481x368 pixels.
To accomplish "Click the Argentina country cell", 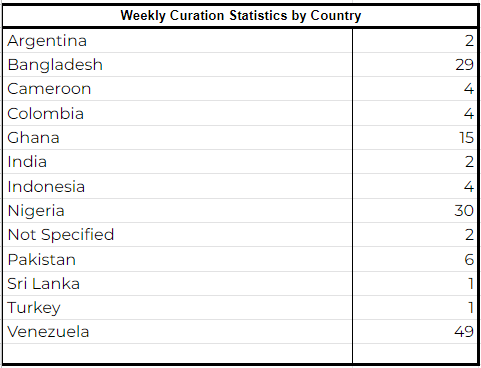I will pos(178,41).
